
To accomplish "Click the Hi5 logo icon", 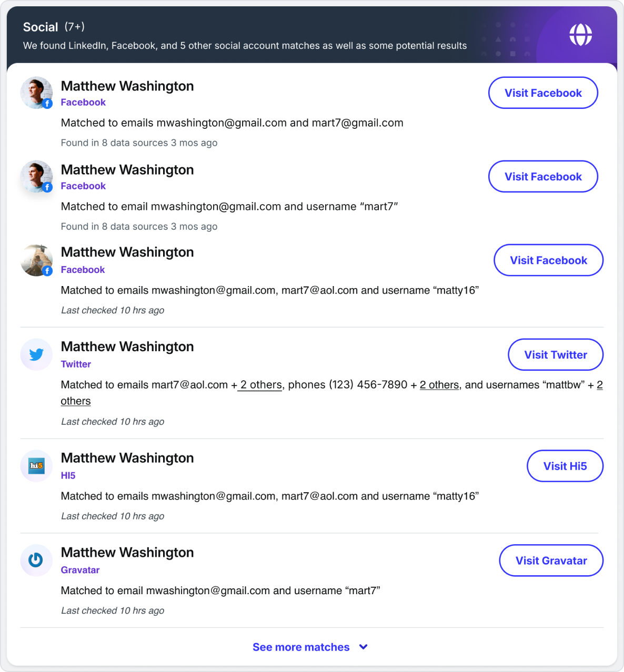I will (x=36, y=466).
